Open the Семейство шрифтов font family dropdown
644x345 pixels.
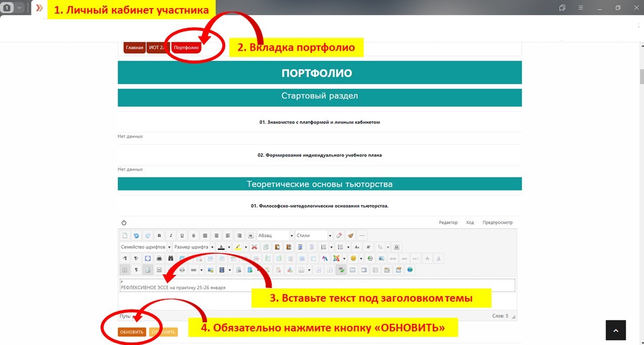pyautogui.click(x=145, y=247)
